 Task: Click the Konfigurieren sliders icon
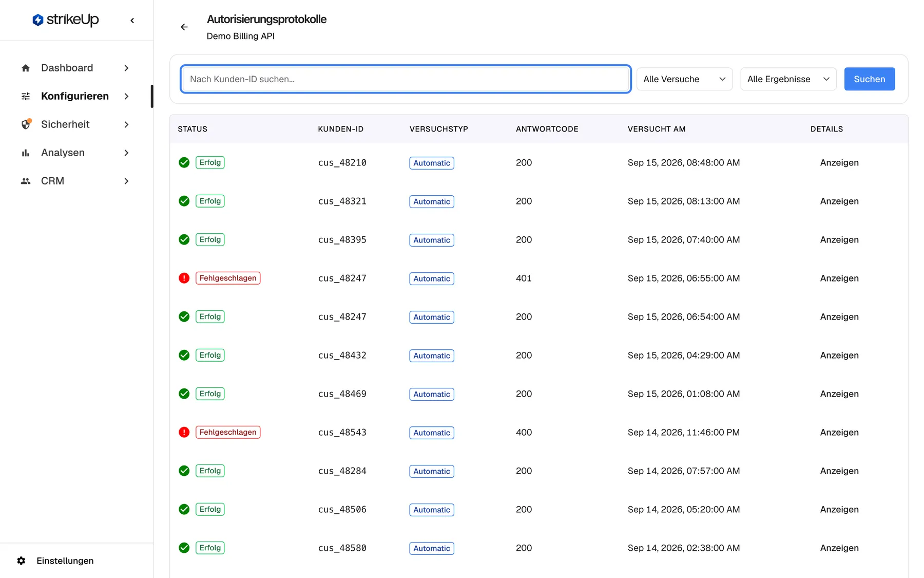(26, 96)
